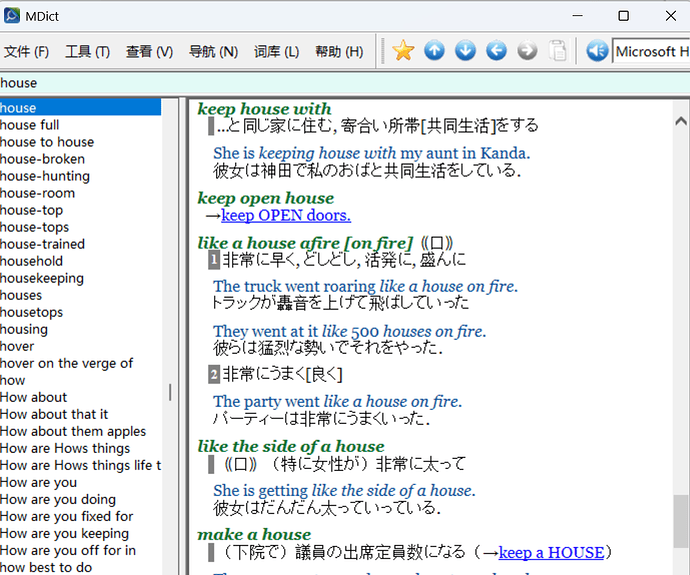Click sentence 'She is getting like the side of a house.'
This screenshot has width=690, height=575.
[x=344, y=490]
